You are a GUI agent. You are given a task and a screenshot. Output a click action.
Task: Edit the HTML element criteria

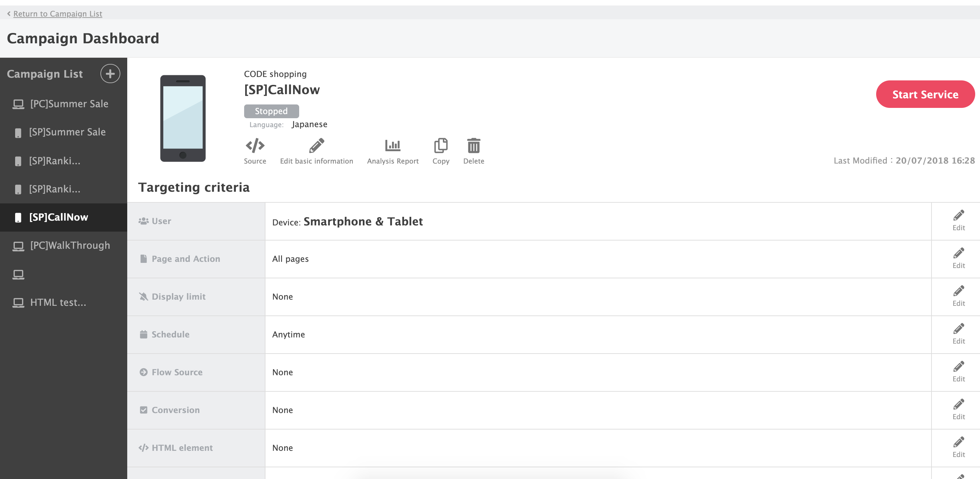click(x=958, y=447)
